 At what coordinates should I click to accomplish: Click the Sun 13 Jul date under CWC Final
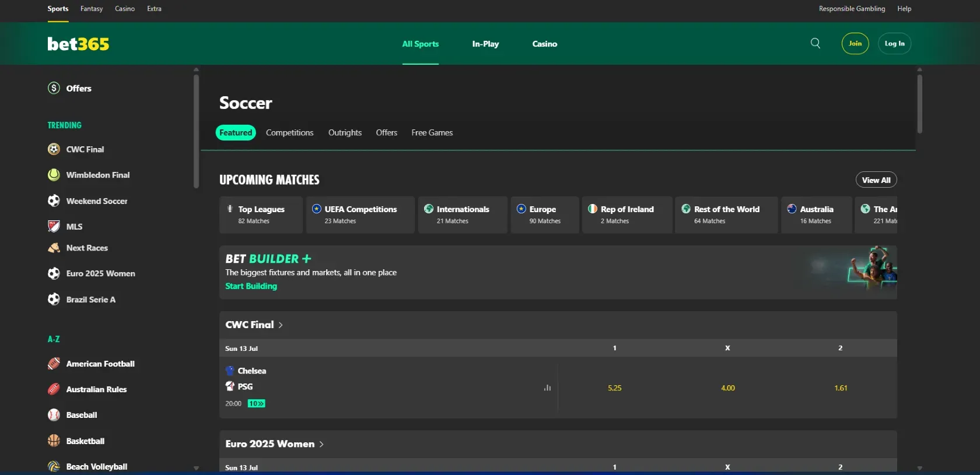tap(242, 349)
